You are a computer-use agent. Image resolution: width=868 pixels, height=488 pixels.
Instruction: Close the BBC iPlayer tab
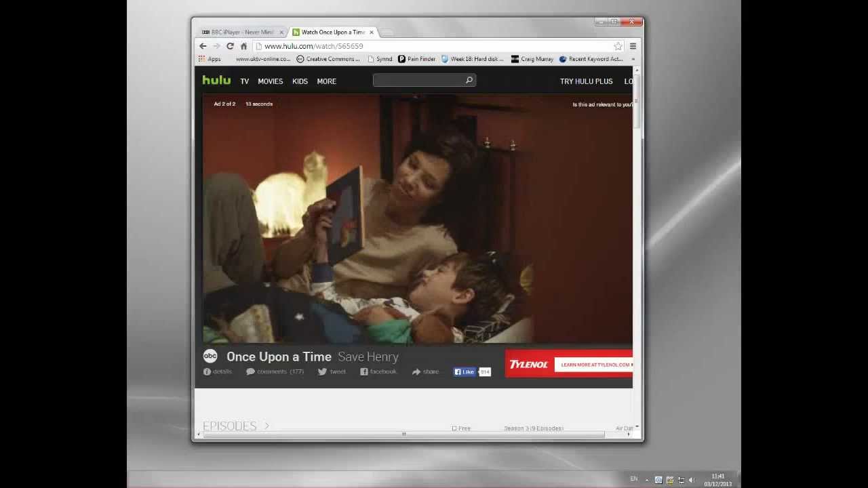tap(281, 32)
